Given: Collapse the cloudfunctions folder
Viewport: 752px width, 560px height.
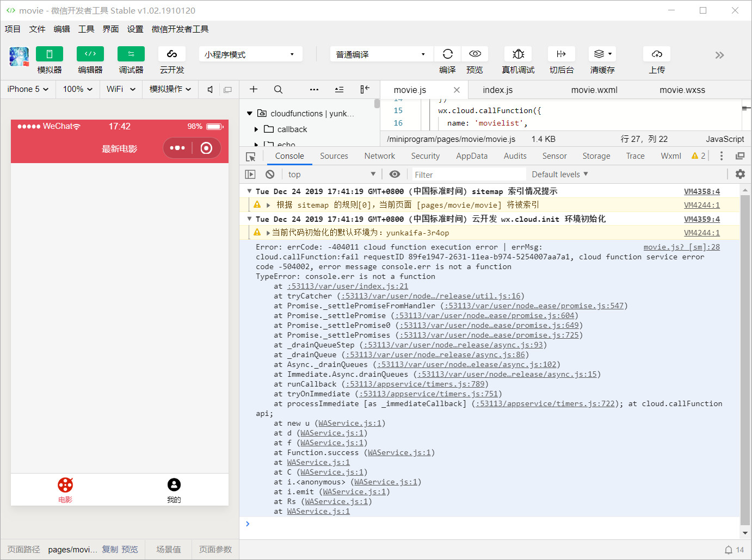Looking at the screenshot, I should [250, 114].
